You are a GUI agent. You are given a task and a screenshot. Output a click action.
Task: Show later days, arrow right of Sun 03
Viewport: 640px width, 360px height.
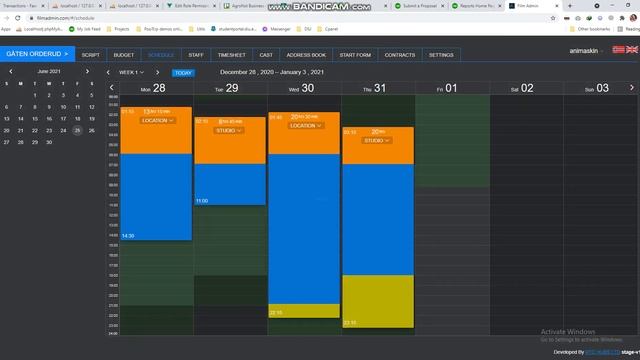point(632,87)
